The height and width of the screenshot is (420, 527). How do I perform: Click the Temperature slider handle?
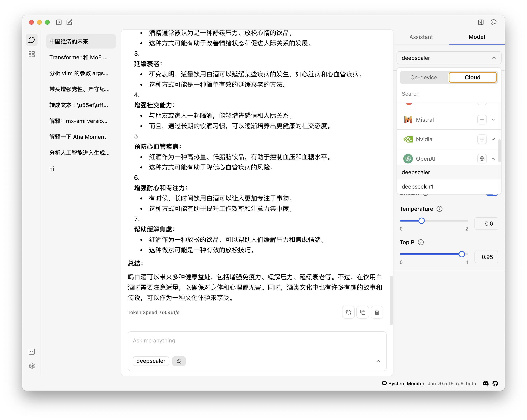[x=421, y=221]
